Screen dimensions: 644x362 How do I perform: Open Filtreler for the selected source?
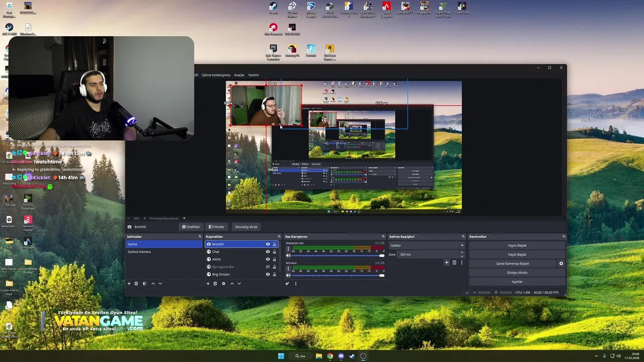pyautogui.click(x=216, y=227)
